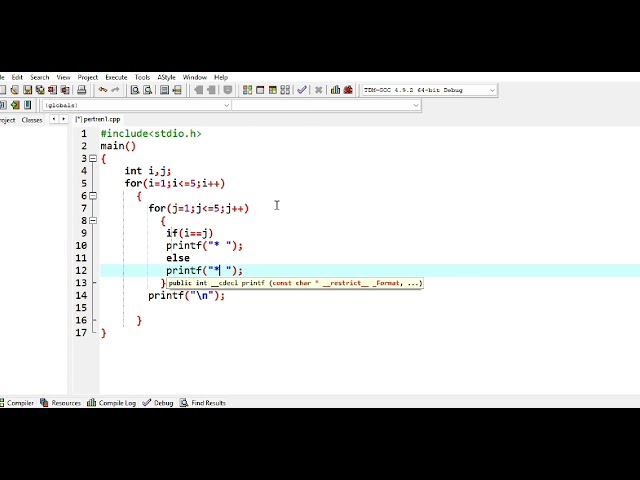Click the Save All toolbar icon

coord(40,90)
